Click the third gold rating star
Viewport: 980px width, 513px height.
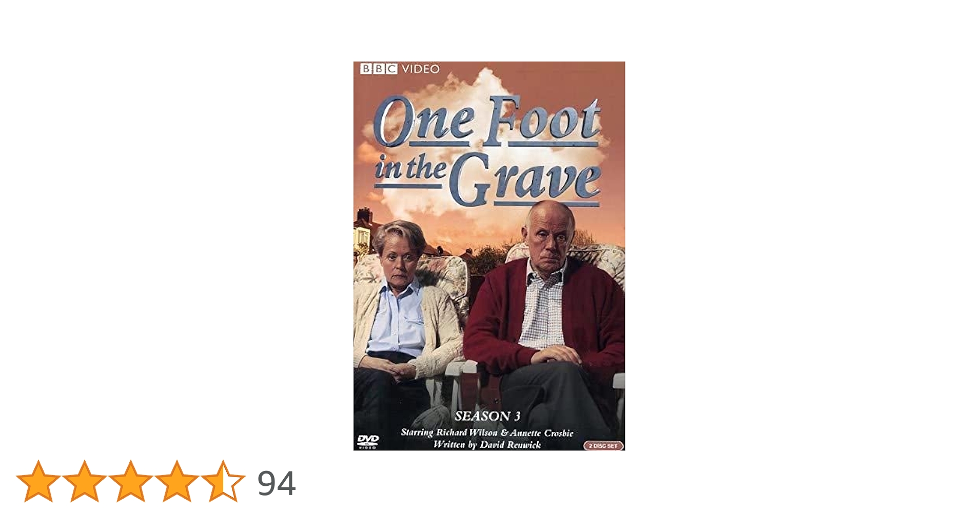[x=130, y=481]
